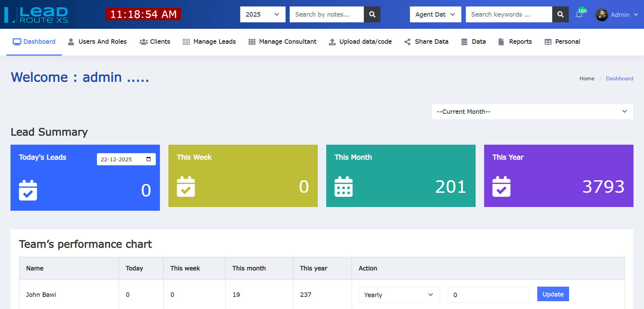Viewport: 644px width, 309px height.
Task: Click the Admin profile avatar
Action: [602, 15]
